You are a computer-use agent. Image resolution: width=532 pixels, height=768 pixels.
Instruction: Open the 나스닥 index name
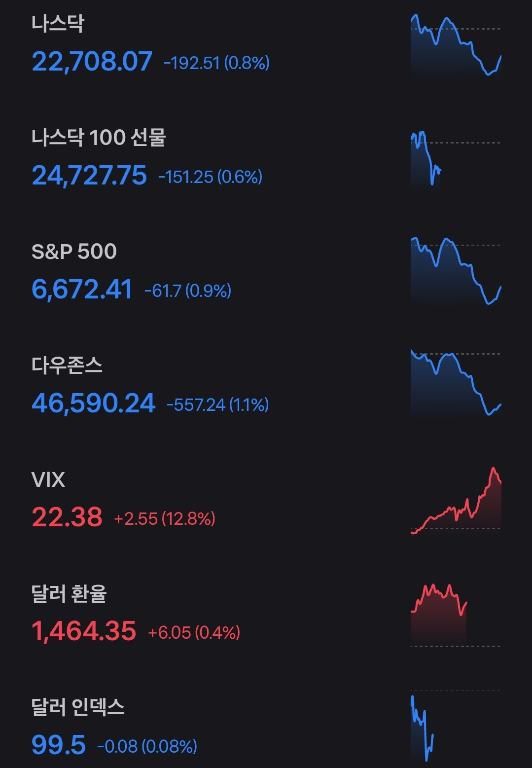click(58, 24)
